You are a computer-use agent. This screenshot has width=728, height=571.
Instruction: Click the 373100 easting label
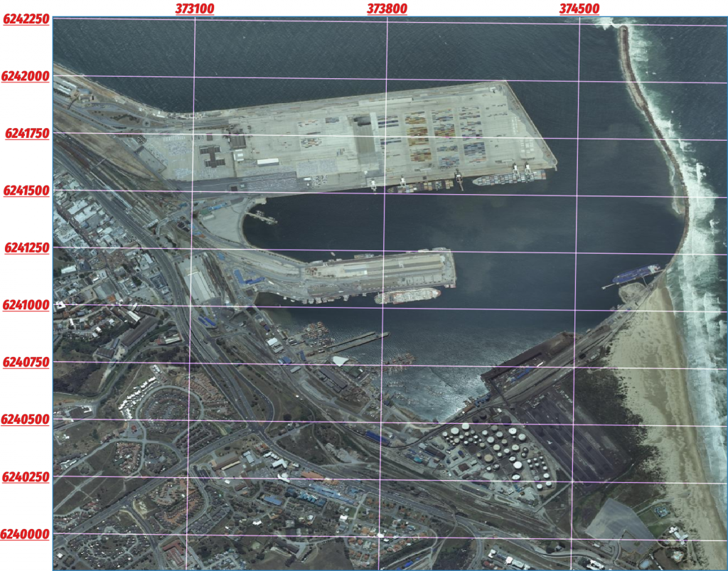click(x=195, y=9)
